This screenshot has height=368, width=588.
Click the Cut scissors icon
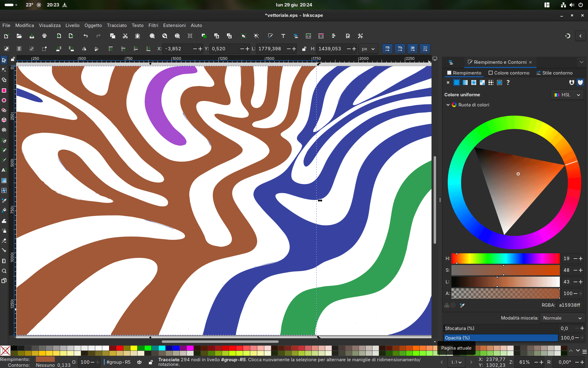tap(125, 36)
